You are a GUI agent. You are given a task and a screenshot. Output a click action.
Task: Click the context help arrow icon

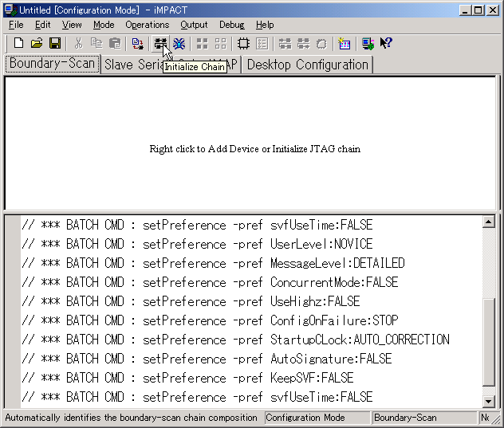point(386,44)
